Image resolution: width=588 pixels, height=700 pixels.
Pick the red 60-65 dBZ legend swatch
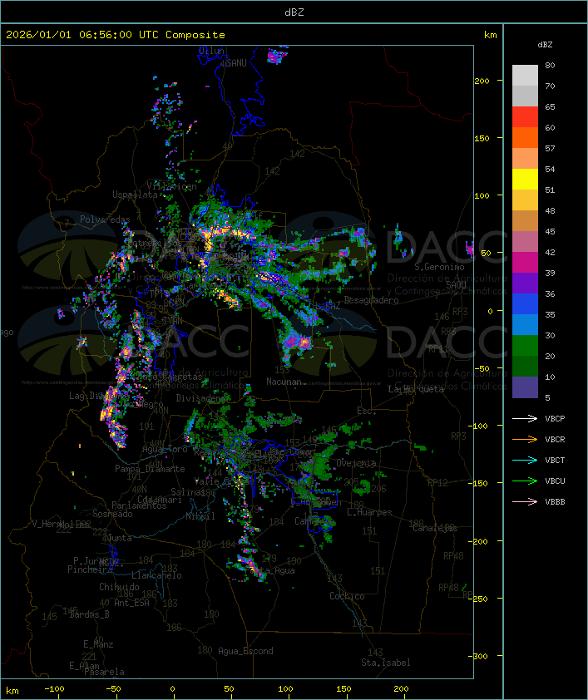coord(525,116)
